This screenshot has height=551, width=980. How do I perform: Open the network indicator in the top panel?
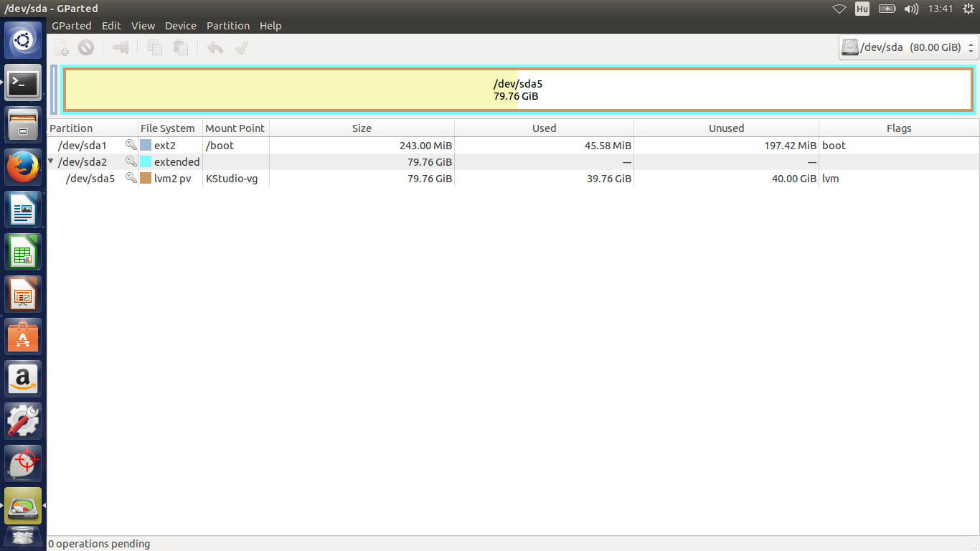pos(839,9)
